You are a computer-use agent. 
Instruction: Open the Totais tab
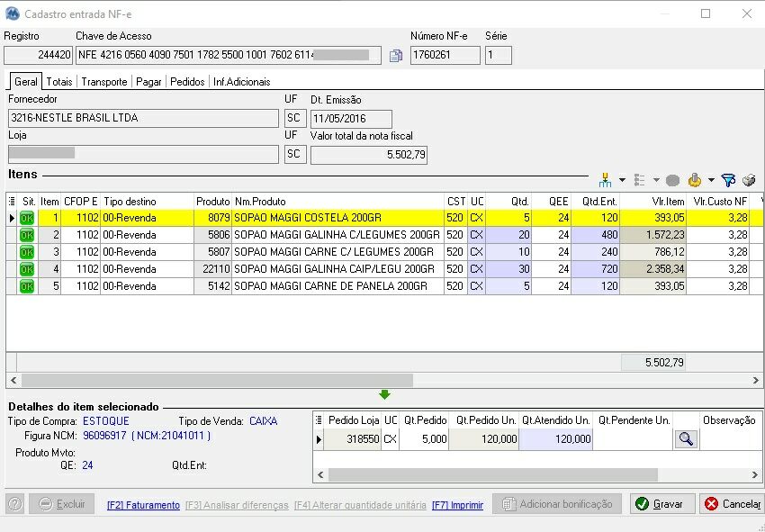point(59,82)
